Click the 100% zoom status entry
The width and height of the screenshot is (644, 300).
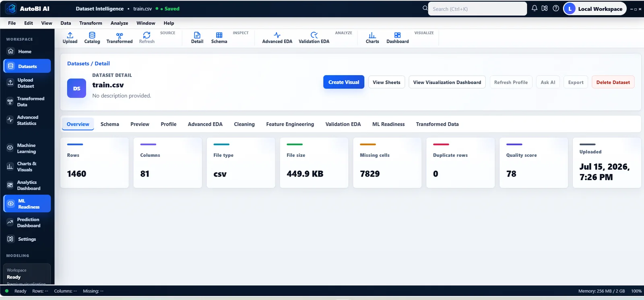(636, 291)
